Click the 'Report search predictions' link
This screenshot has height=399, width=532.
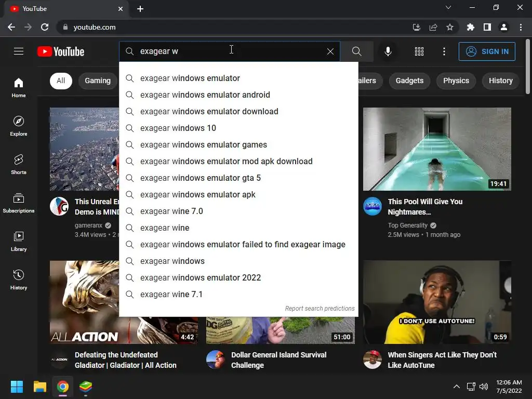pyautogui.click(x=320, y=309)
